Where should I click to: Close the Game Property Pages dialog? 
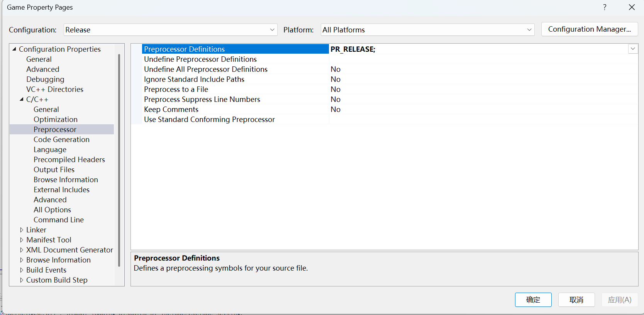[632, 7]
